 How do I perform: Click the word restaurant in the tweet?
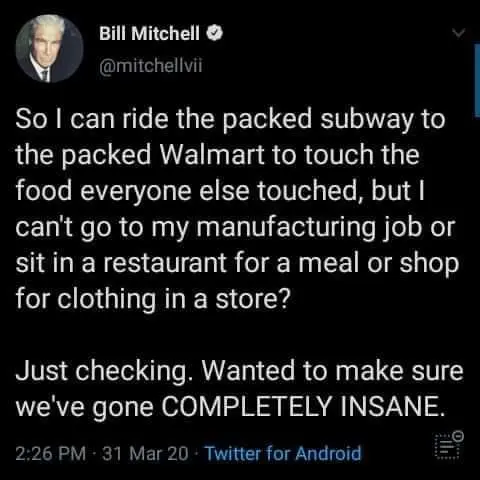click(x=165, y=263)
